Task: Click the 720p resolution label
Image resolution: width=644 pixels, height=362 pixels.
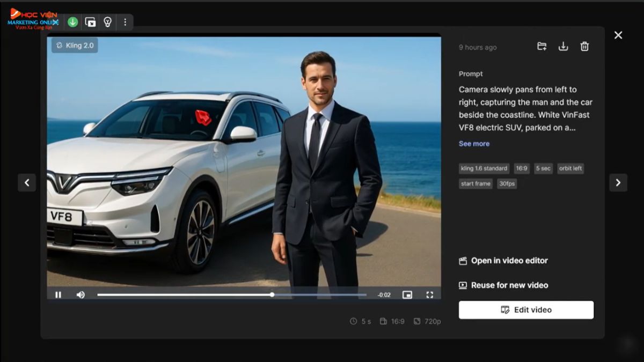Action: (x=427, y=321)
